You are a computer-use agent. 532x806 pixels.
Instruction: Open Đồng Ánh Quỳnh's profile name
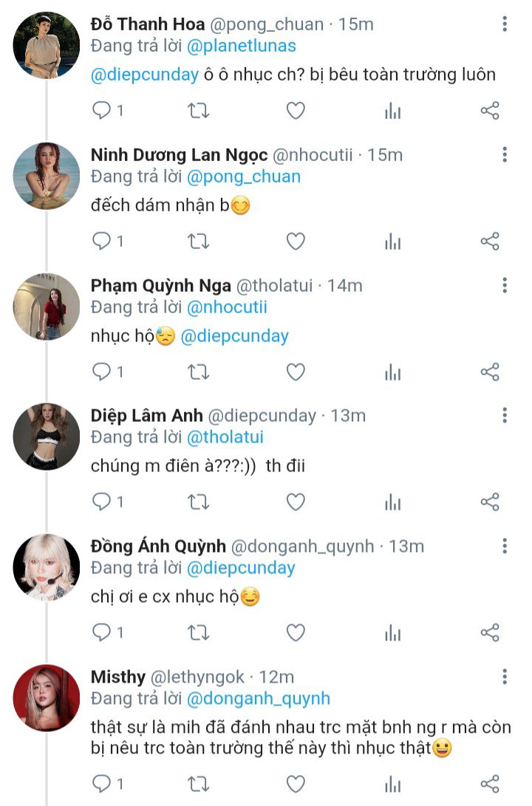(x=158, y=547)
